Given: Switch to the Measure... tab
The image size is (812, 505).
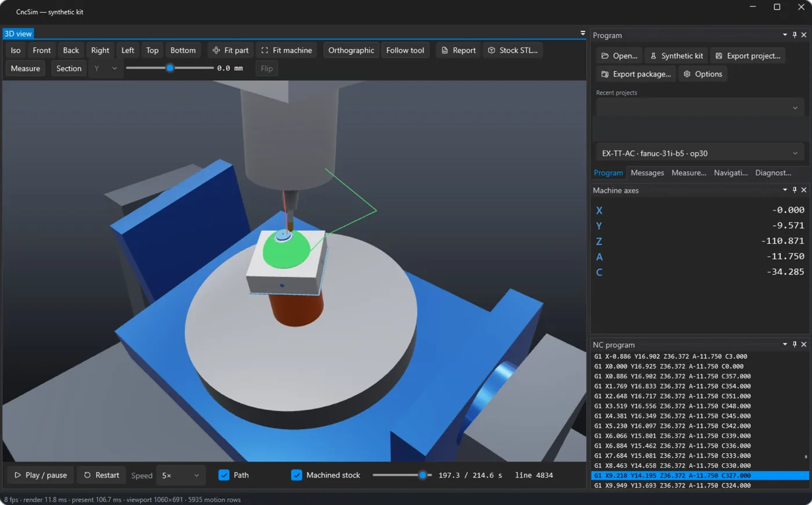Looking at the screenshot, I should (x=689, y=173).
